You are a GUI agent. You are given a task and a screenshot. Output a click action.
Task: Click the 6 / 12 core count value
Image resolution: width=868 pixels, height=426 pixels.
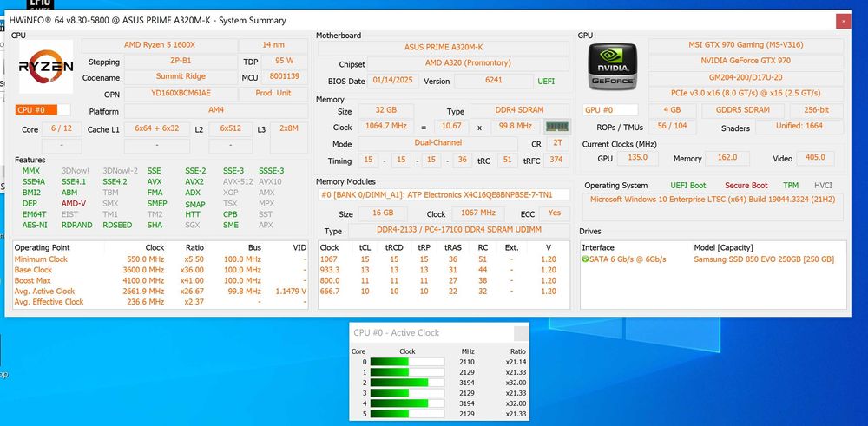coord(62,129)
